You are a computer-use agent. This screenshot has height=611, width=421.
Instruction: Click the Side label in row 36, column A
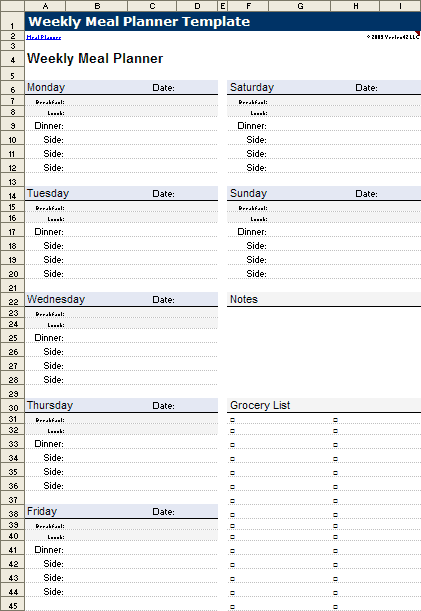pyautogui.click(x=53, y=486)
